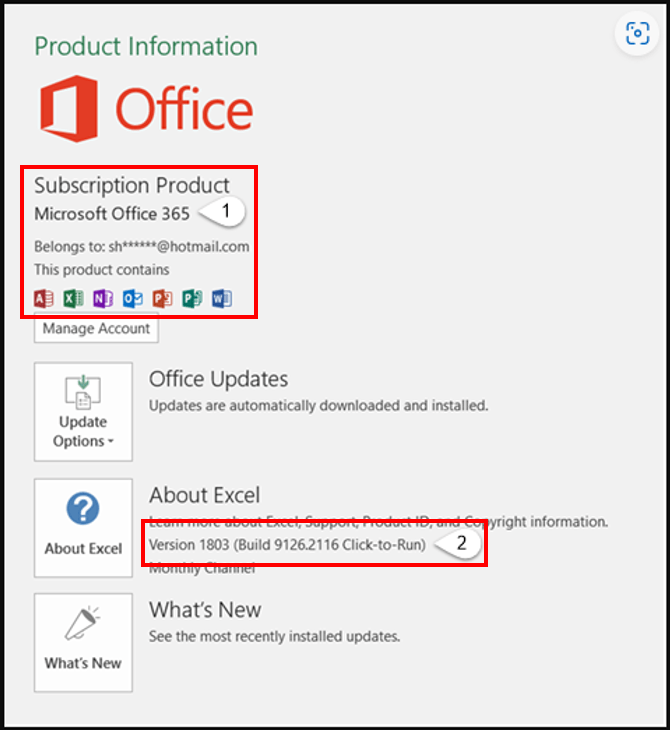
Task: Click the This product contains label
Action: coord(102,270)
